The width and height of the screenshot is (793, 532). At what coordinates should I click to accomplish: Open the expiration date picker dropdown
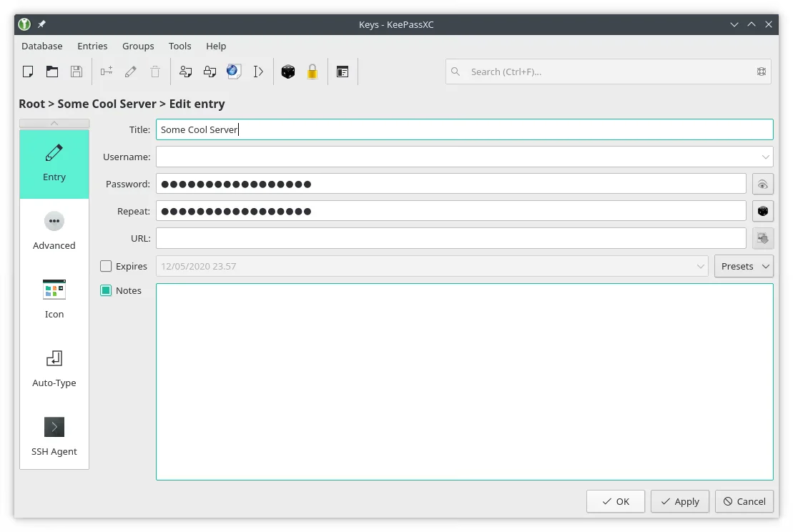[701, 266]
